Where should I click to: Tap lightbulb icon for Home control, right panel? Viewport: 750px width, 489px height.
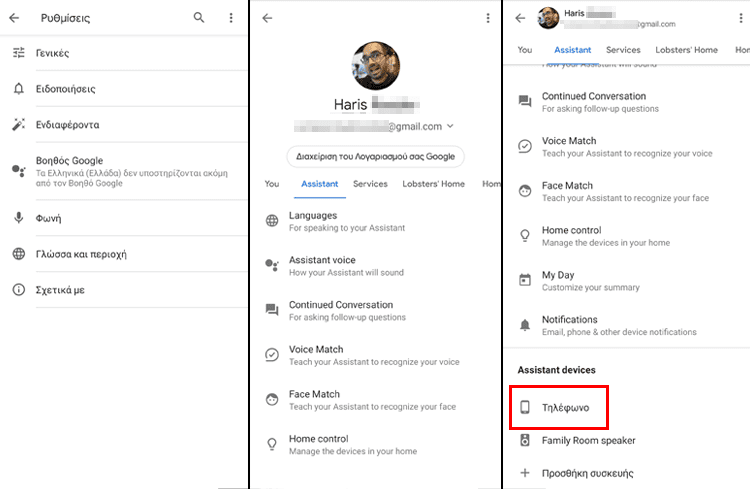(525, 235)
